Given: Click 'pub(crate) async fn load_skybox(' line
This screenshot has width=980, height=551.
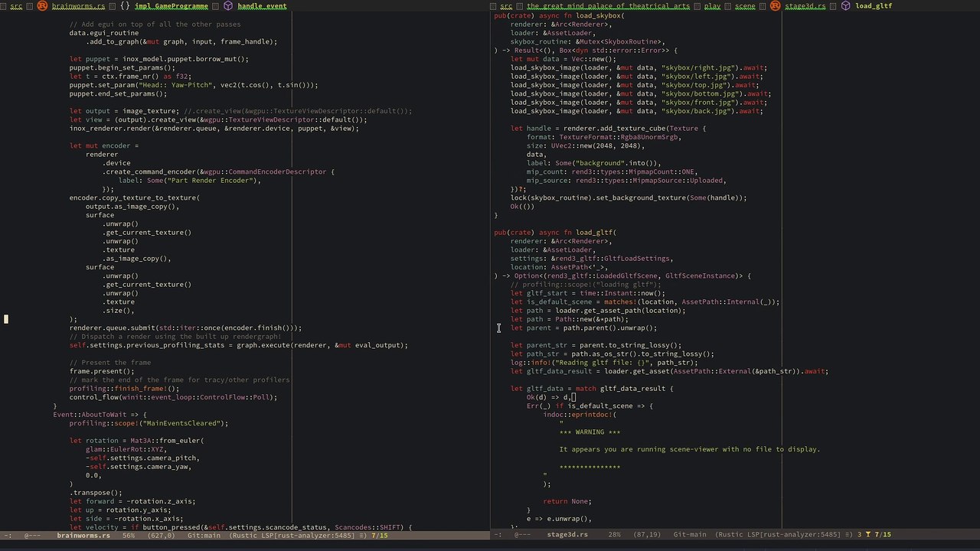Looking at the screenshot, I should click(x=559, y=15).
